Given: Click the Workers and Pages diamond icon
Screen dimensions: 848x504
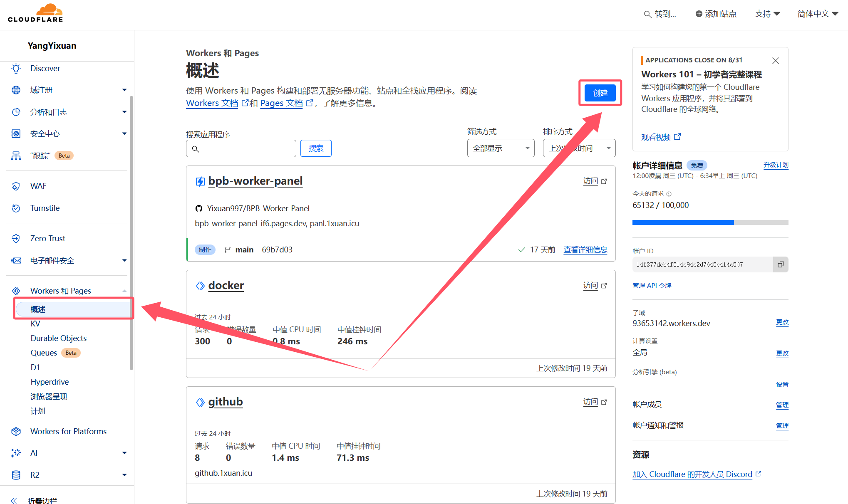Looking at the screenshot, I should [16, 291].
